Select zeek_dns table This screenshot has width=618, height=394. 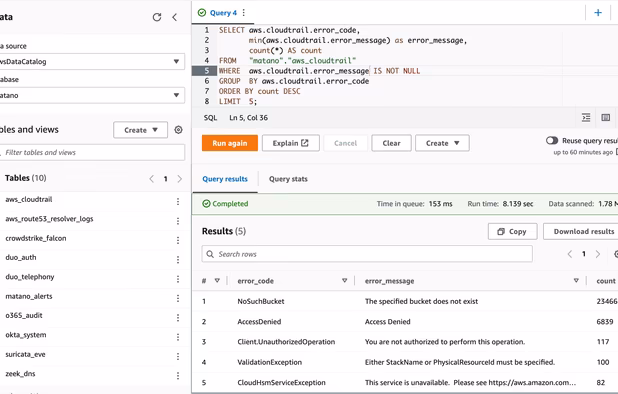point(20,374)
